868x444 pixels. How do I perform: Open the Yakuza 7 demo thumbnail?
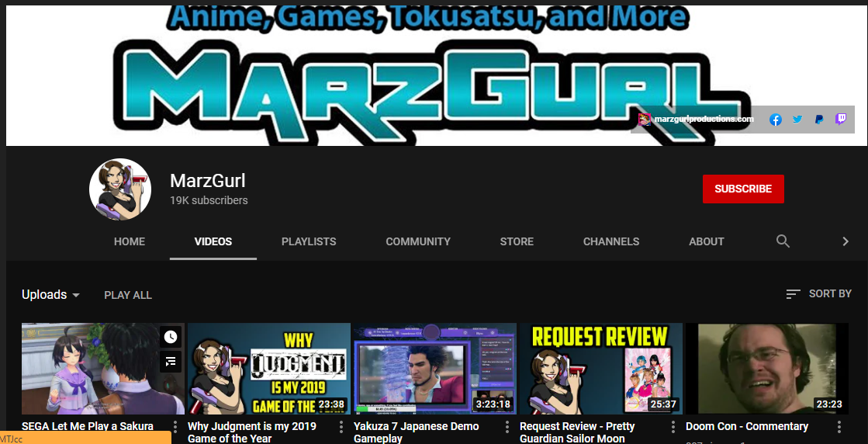(435, 369)
